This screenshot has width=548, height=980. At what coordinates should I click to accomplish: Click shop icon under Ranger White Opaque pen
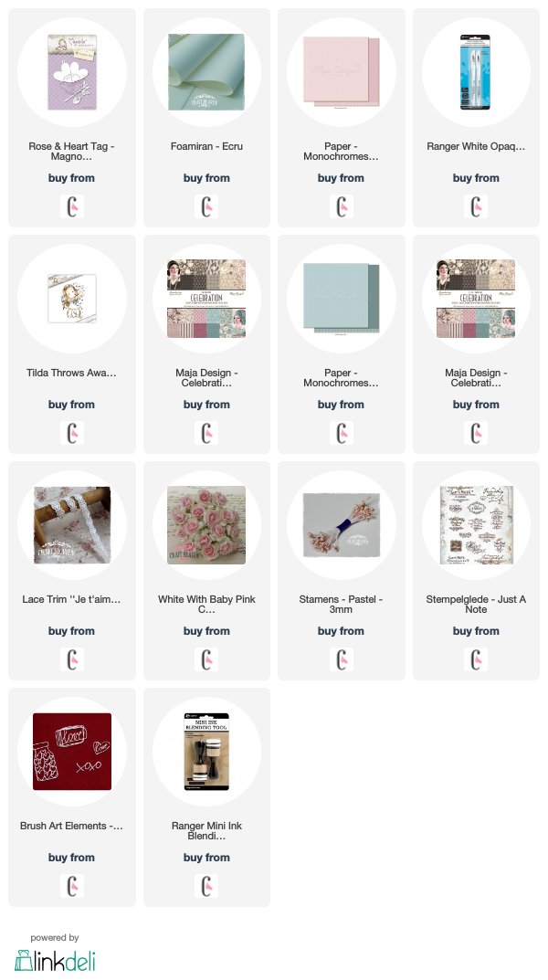(476, 206)
